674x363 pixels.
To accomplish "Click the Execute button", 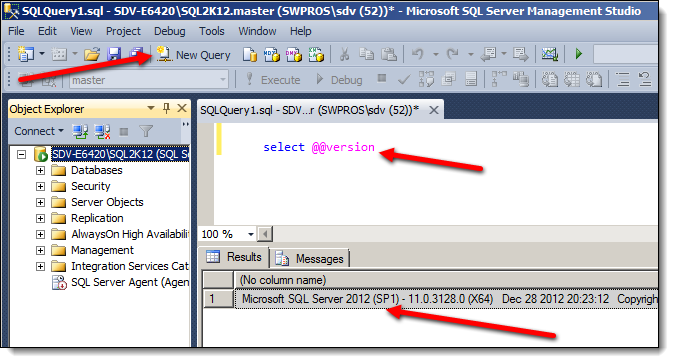I will pyautogui.click(x=273, y=80).
